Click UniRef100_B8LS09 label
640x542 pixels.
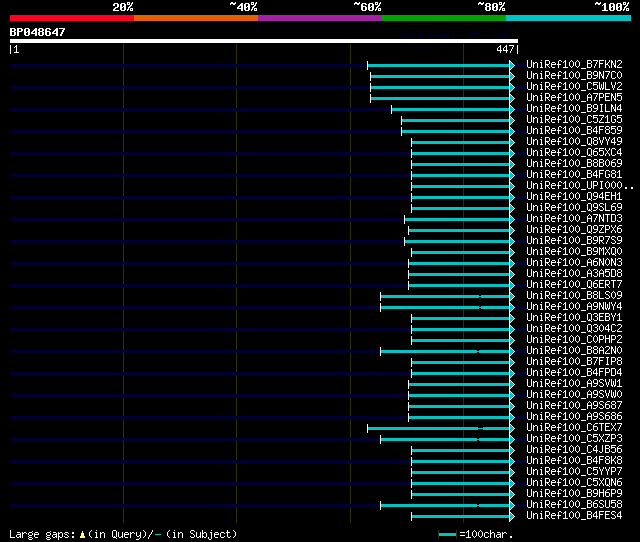[x=574, y=296]
